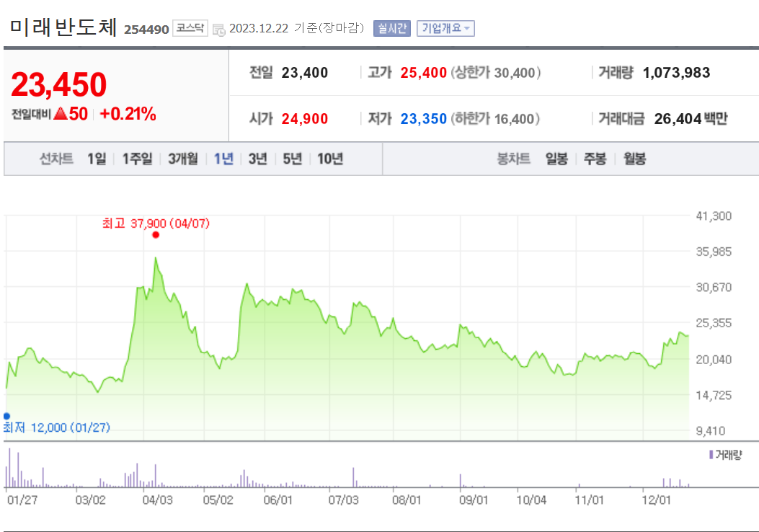
Task: Click the calendar clock icon beside date
Action: point(219,30)
